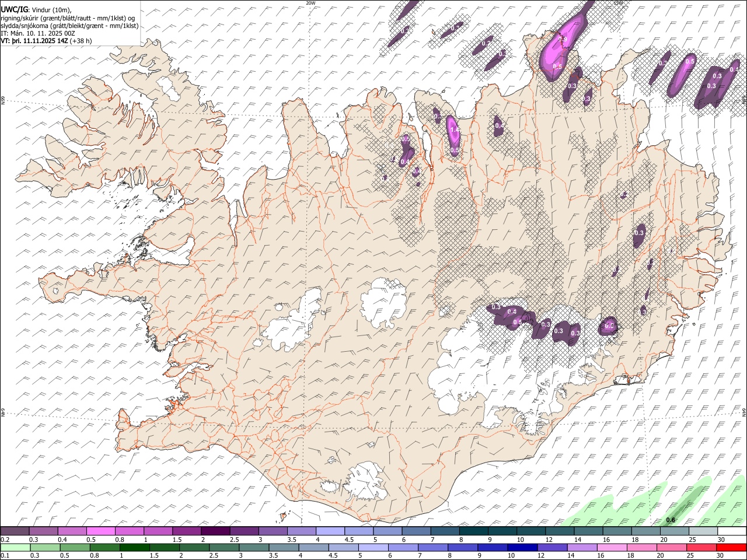Click the lavender snow swatch between 4 and 4.5

330,531
